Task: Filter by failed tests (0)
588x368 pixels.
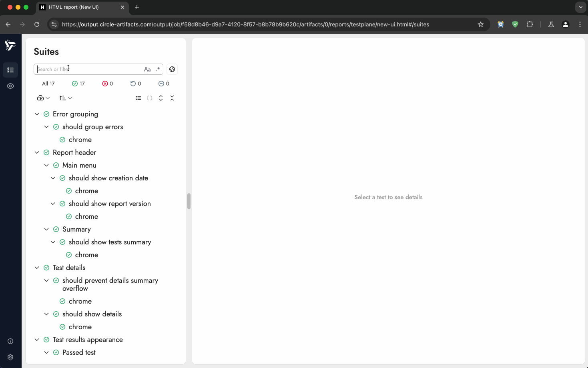Action: pyautogui.click(x=107, y=84)
